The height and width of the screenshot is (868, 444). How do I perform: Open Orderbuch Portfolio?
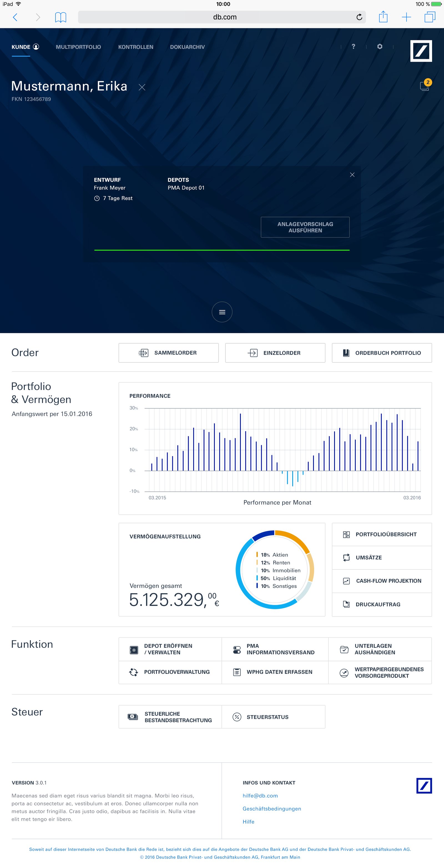point(382,353)
